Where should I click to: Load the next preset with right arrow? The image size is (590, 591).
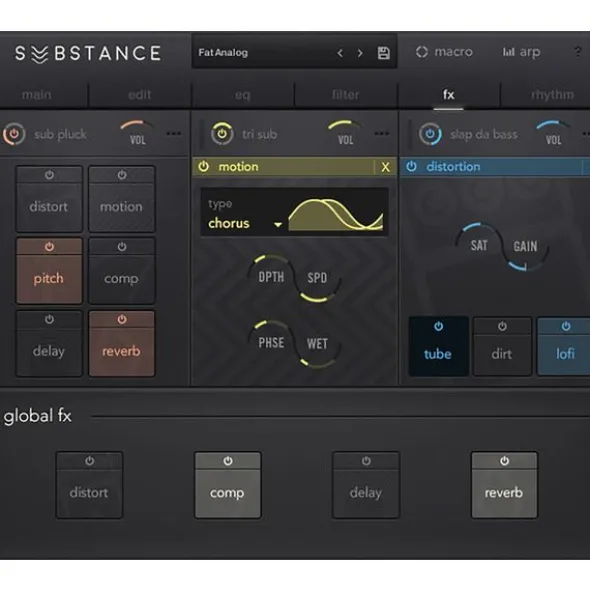pyautogui.click(x=360, y=53)
